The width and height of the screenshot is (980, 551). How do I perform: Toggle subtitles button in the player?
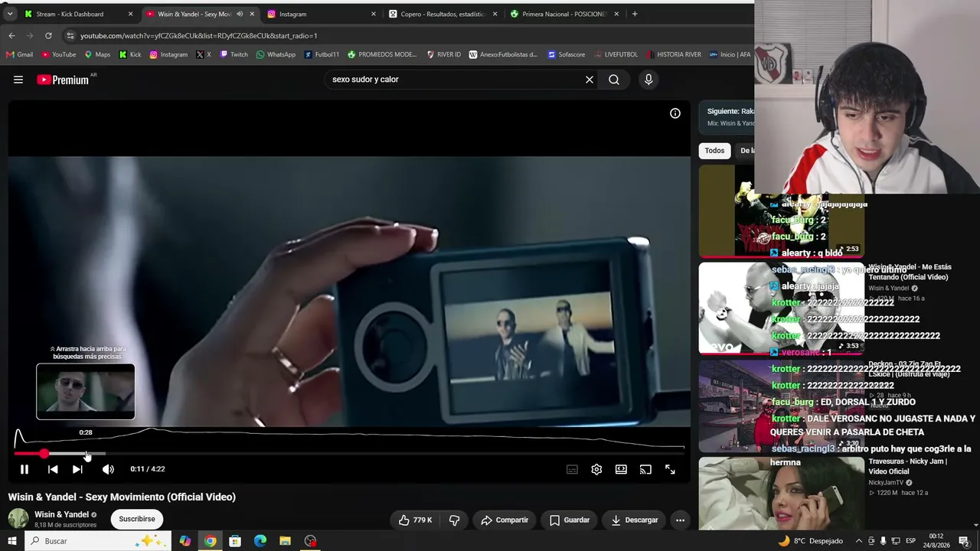572,469
